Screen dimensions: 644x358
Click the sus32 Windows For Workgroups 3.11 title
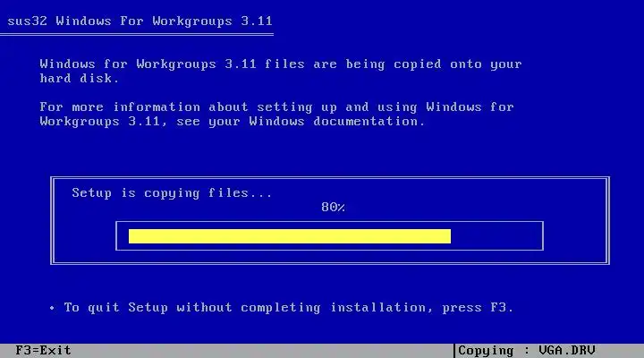pos(140,21)
